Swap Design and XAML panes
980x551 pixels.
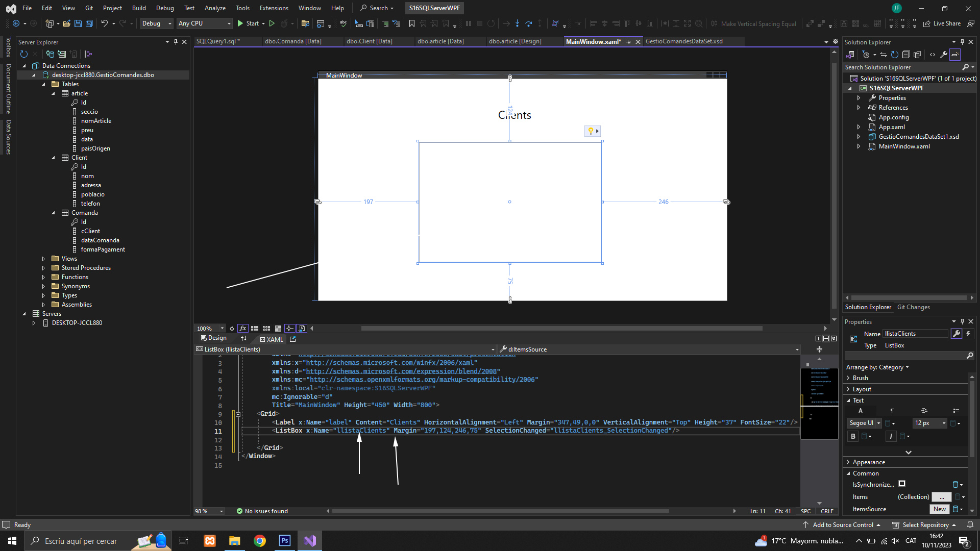pyautogui.click(x=243, y=339)
